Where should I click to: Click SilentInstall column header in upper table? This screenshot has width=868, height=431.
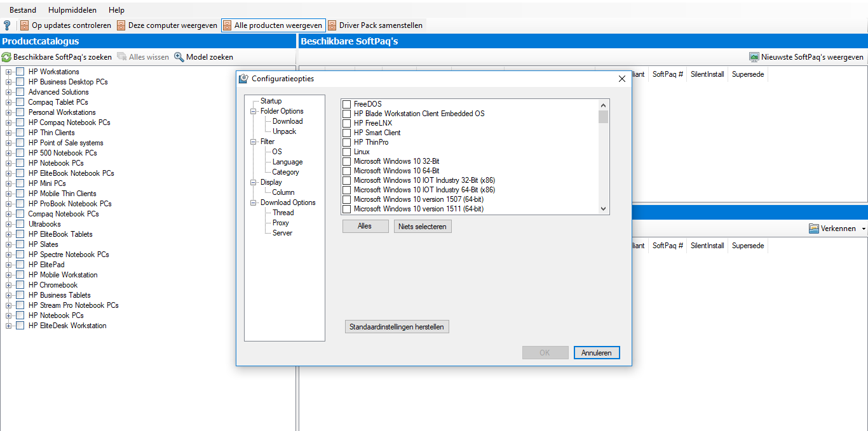tap(707, 74)
